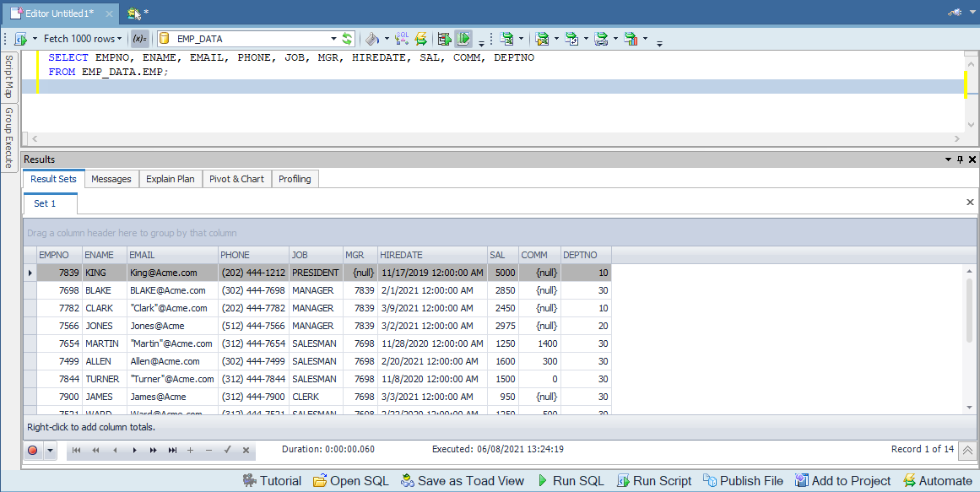
Task: Switch to the Explain Plan tab
Action: (170, 179)
